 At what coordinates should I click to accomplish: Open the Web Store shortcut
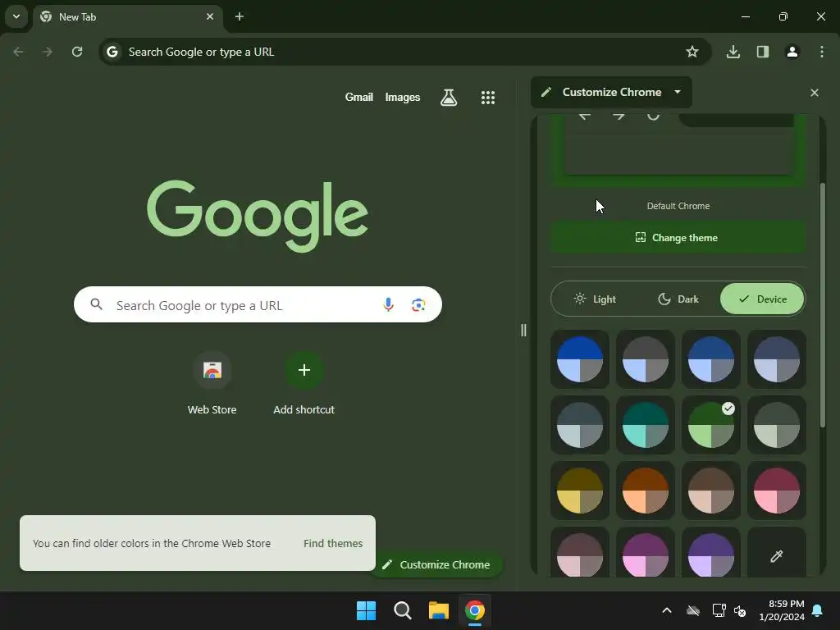tap(212, 384)
